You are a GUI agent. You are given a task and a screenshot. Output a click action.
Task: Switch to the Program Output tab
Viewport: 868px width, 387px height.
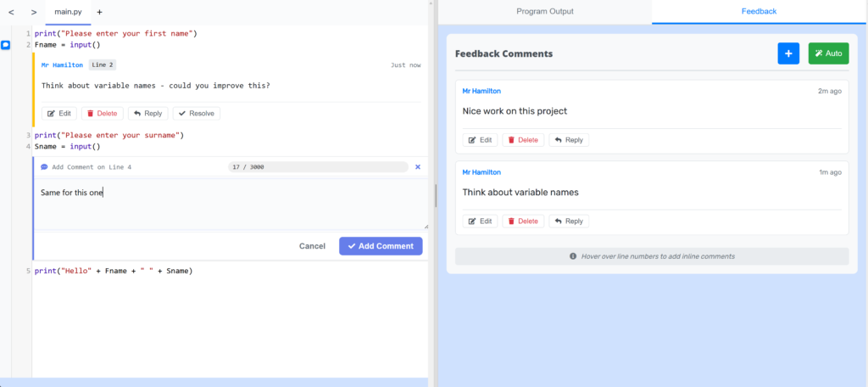[544, 12]
